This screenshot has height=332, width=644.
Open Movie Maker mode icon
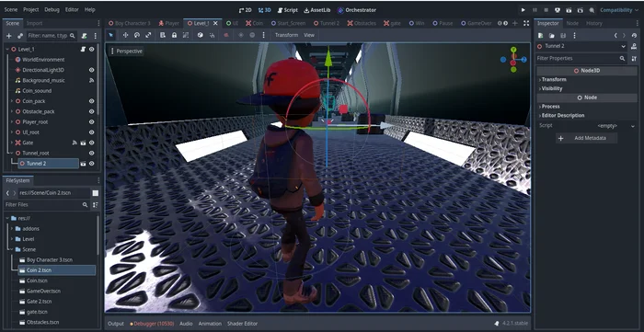pyautogui.click(x=592, y=10)
